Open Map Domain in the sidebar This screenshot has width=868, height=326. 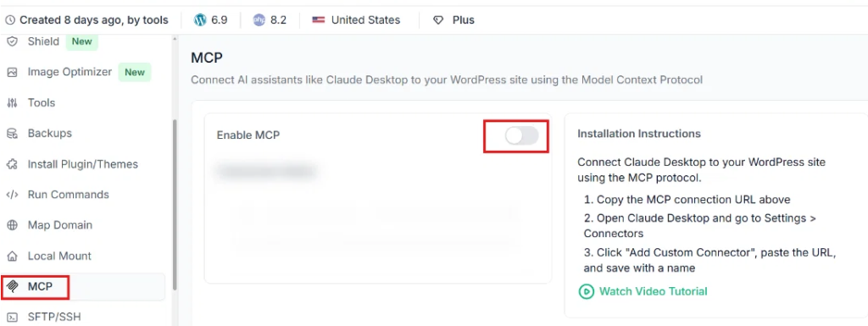click(60, 225)
